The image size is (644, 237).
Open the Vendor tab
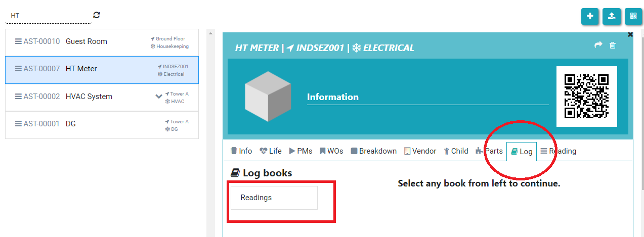(x=420, y=151)
